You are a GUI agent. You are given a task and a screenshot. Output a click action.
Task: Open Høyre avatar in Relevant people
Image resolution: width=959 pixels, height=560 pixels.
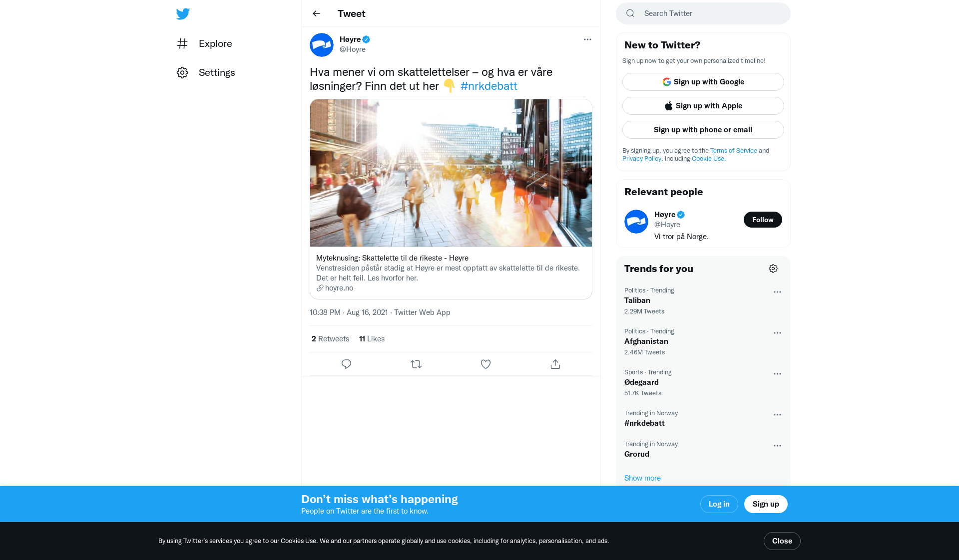click(636, 222)
